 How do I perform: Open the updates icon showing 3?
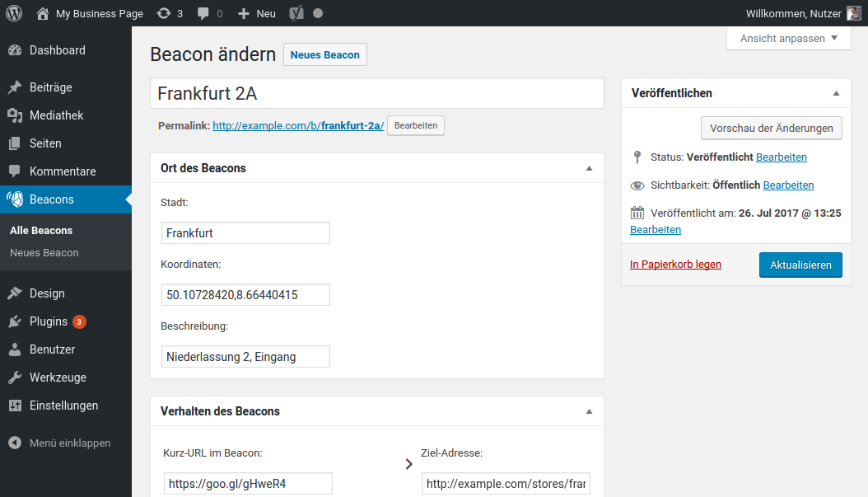(165, 13)
